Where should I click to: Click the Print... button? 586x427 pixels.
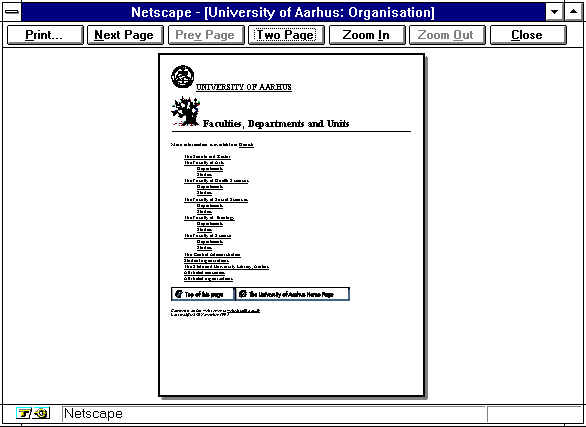pos(45,35)
